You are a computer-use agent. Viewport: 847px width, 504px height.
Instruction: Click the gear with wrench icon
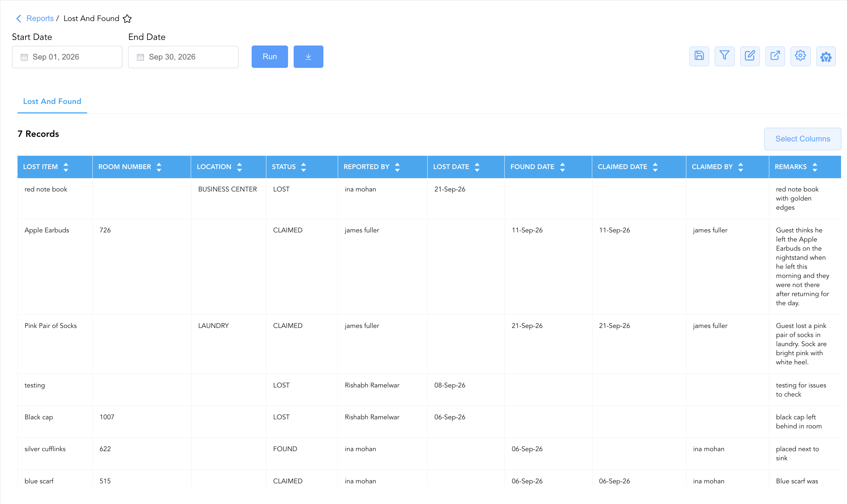[826, 56]
